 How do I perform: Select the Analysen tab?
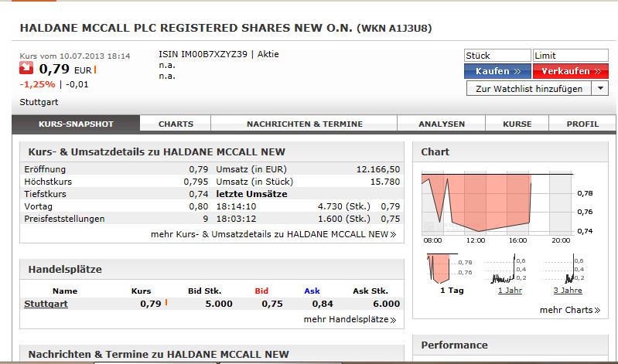point(442,124)
